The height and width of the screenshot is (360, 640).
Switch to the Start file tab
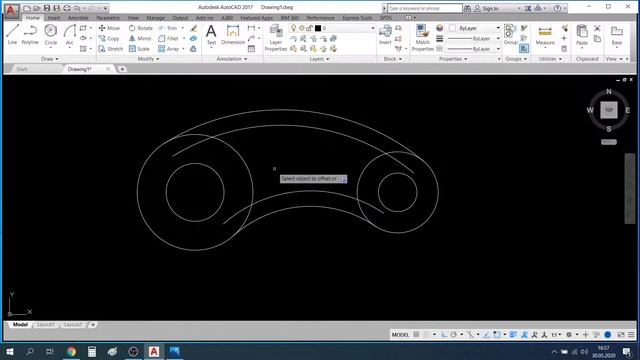22,69
